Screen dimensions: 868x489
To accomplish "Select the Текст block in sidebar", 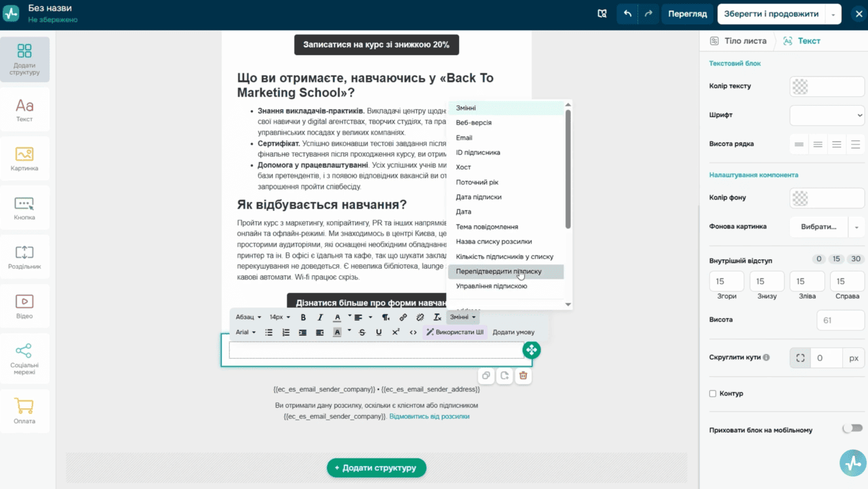I will (24, 109).
